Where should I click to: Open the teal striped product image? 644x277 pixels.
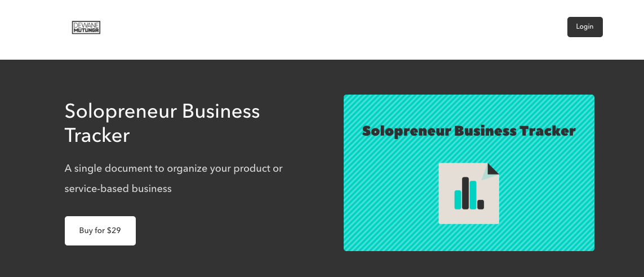(x=469, y=173)
